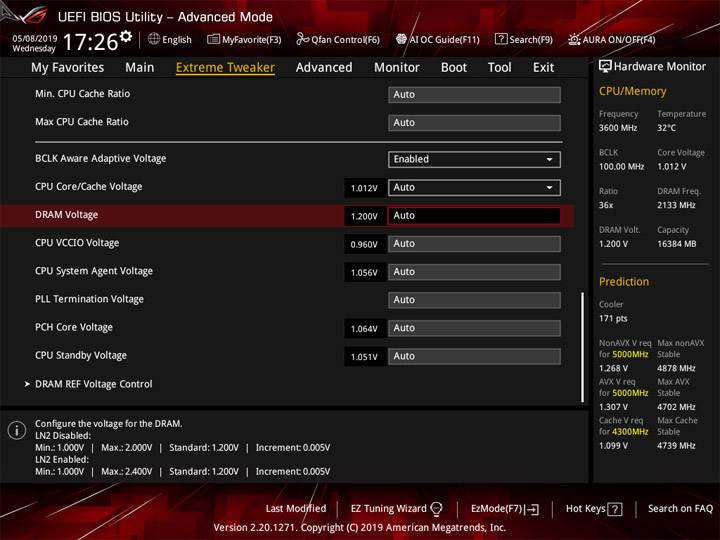Viewport: 720px width, 540px height.
Task: Click 3600 MHz frequency value
Action: pos(618,128)
